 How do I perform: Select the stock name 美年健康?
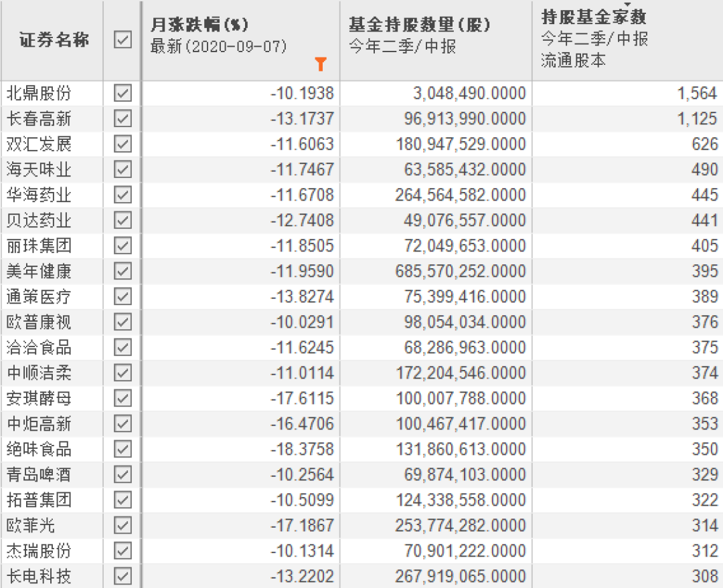[x=39, y=270]
